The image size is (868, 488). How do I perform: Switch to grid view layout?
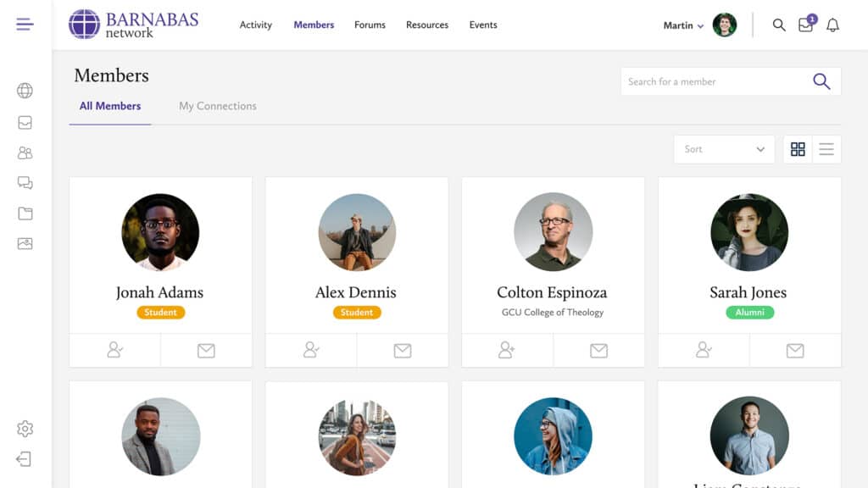(x=798, y=149)
